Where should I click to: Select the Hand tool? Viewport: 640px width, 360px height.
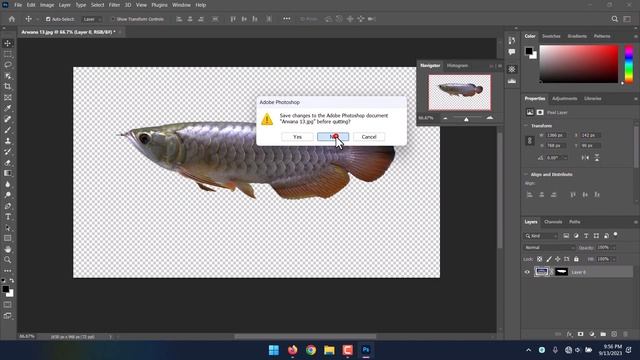8,249
